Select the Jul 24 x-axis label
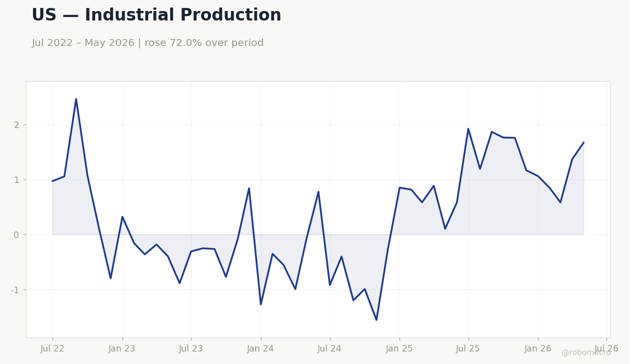Viewport: 630px width, 364px height. [x=329, y=349]
